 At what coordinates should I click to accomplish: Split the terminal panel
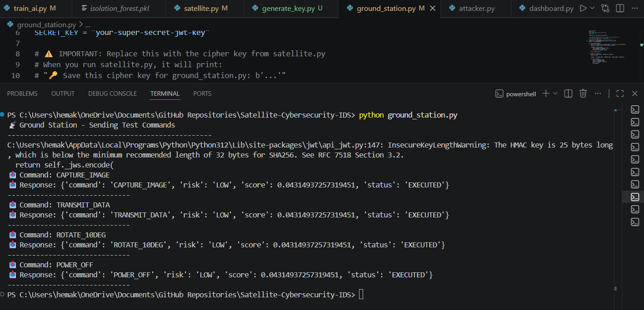(x=568, y=93)
